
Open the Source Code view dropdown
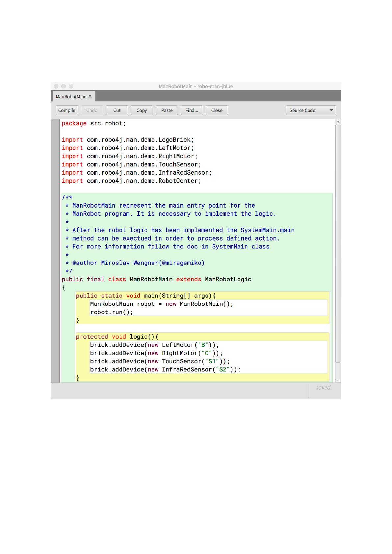click(x=311, y=111)
